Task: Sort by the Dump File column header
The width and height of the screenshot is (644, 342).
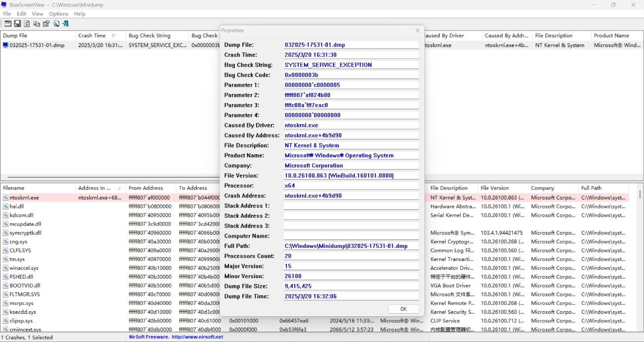Action: [x=38, y=36]
